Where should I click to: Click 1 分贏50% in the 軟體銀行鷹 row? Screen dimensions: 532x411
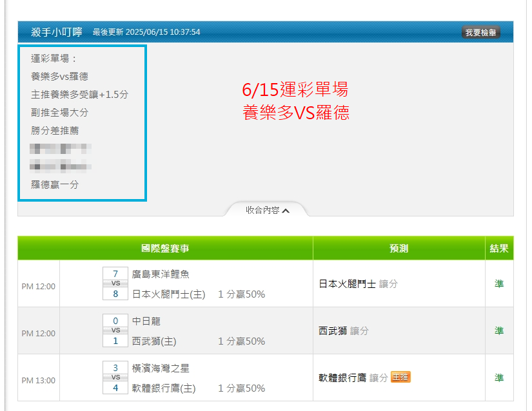click(241, 388)
